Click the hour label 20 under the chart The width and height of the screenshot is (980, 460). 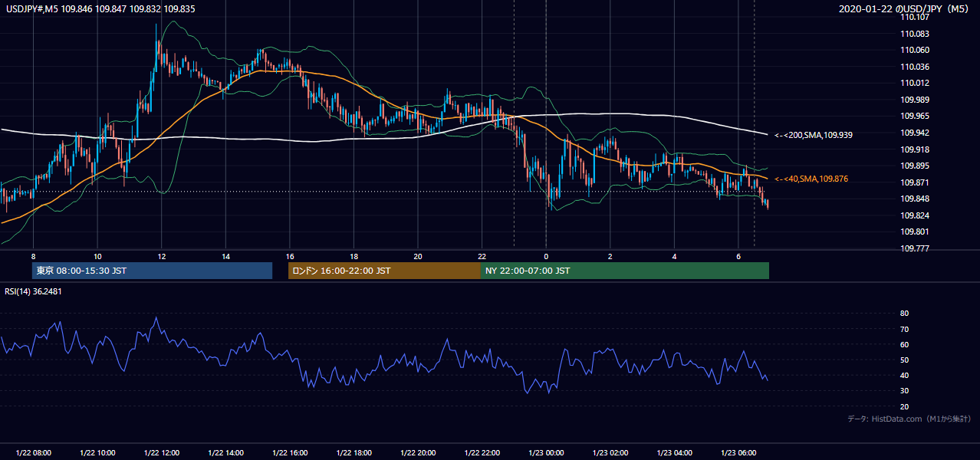click(x=417, y=256)
